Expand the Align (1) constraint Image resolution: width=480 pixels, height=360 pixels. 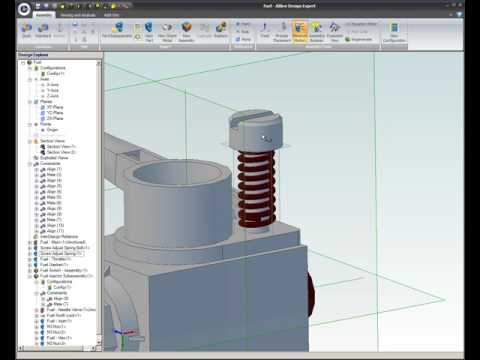[36, 169]
